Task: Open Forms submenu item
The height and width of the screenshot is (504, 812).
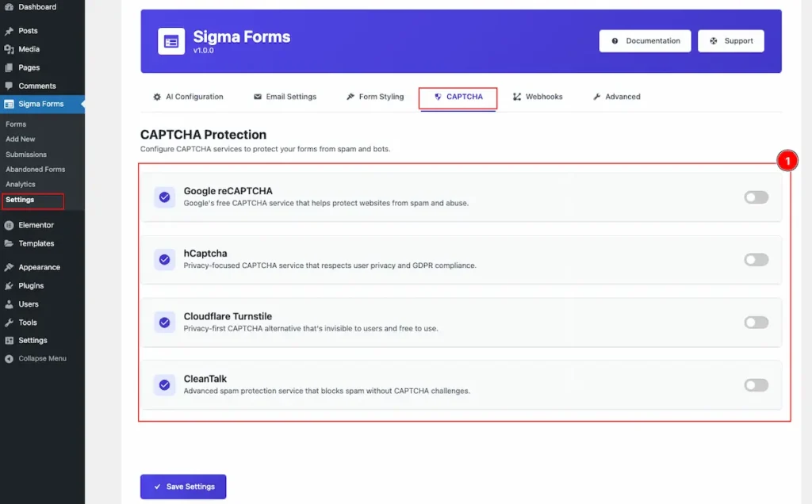Action: tap(16, 124)
